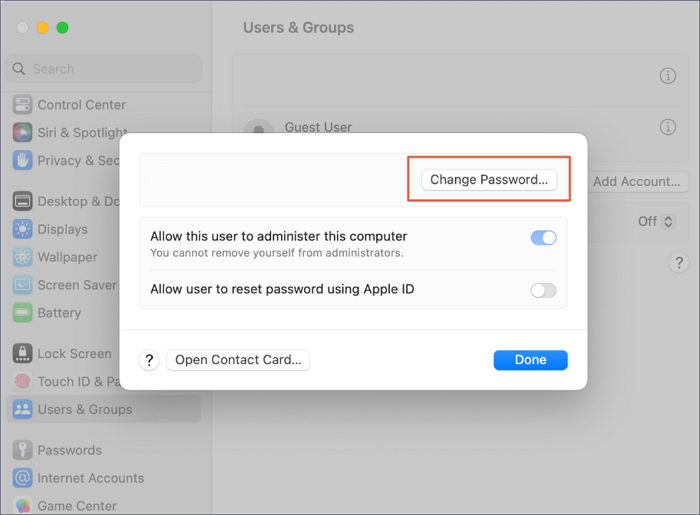Click the Control Center sidebar icon
Viewport: 700px width, 515px height.
click(22, 105)
